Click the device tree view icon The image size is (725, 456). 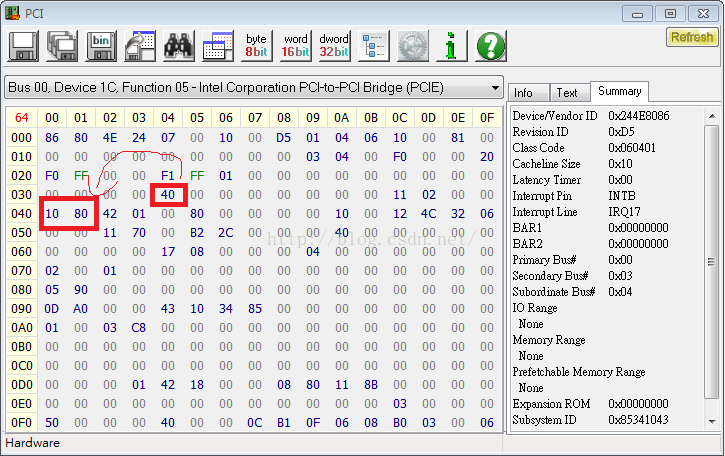pyautogui.click(x=374, y=46)
